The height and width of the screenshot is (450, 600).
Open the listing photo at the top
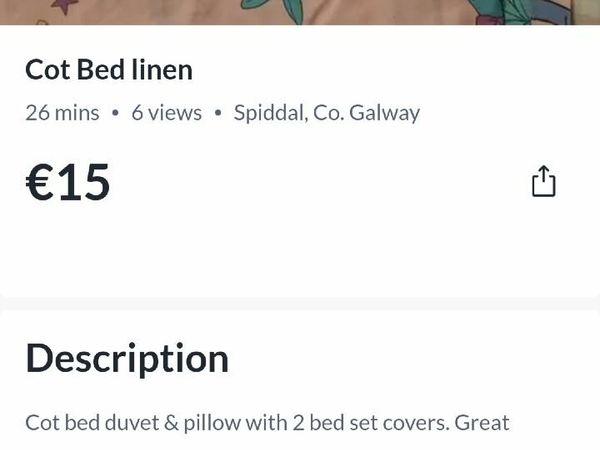click(x=300, y=12)
